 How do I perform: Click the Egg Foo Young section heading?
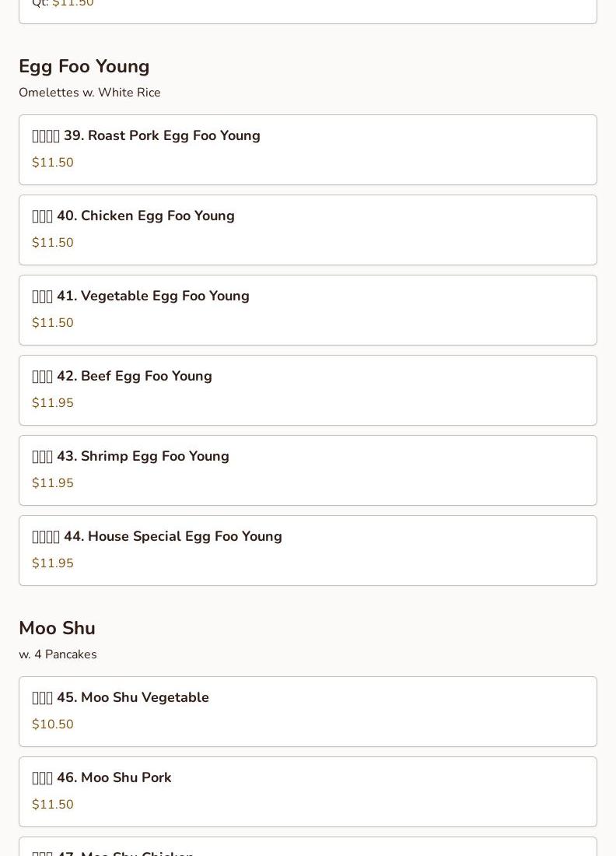click(x=84, y=67)
